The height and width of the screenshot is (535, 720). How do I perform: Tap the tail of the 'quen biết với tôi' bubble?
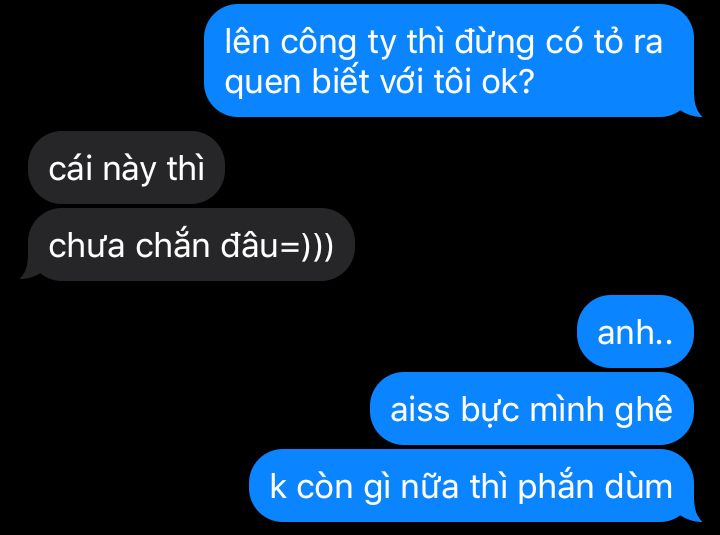(x=693, y=109)
